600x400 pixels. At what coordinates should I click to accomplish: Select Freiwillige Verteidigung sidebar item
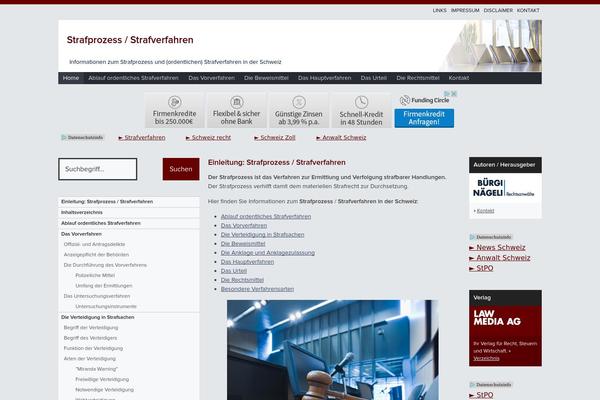(102, 379)
